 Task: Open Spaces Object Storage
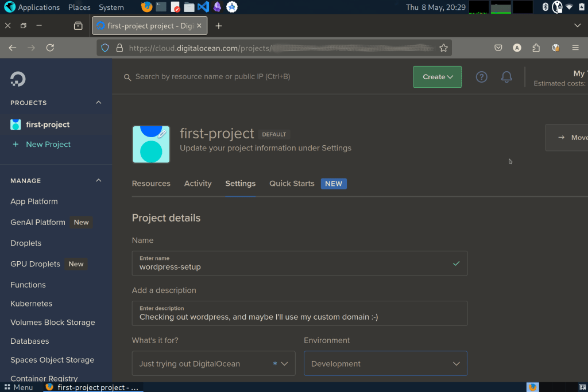(52, 359)
